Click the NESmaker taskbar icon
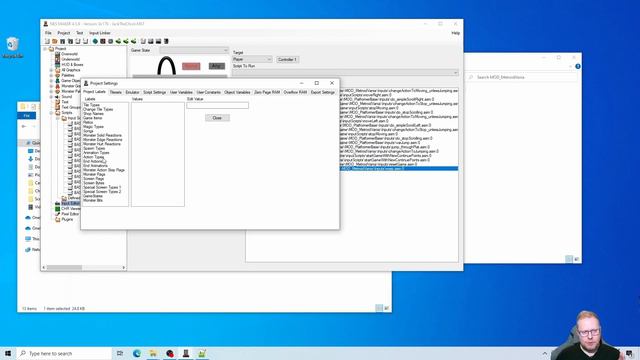Image resolution: width=640 pixels, height=360 pixels. click(186, 353)
